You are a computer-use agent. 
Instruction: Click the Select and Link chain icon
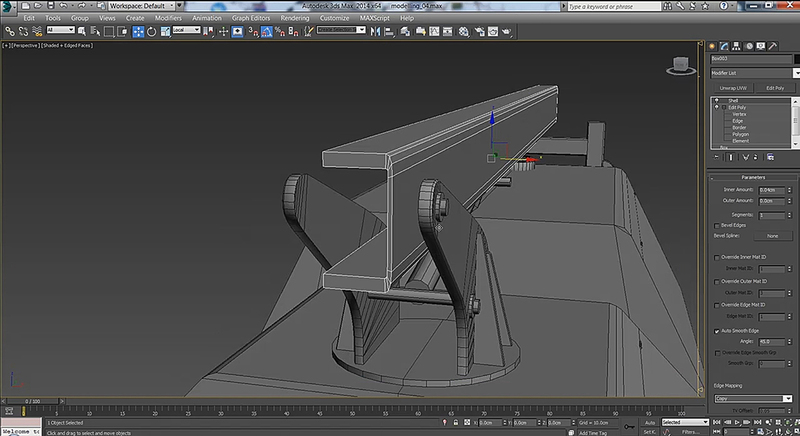point(8,30)
